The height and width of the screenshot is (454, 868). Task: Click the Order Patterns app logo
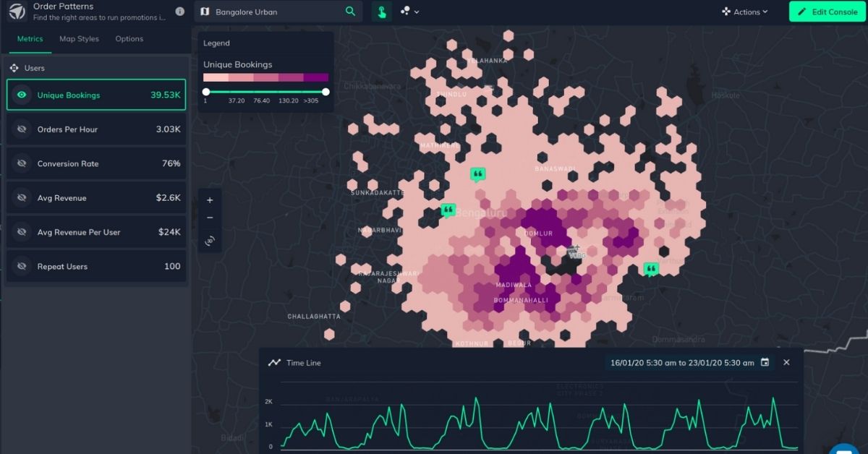[17, 12]
